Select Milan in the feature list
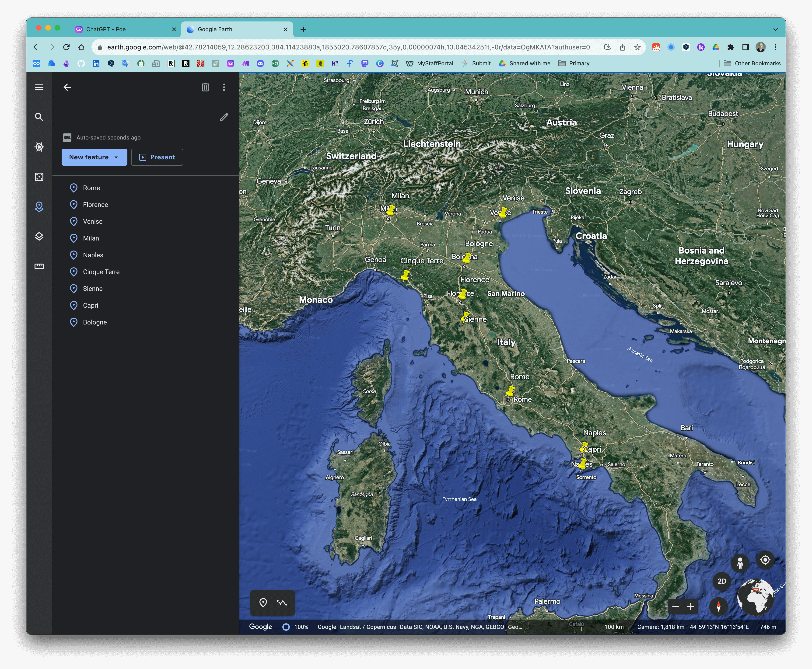Image resolution: width=812 pixels, height=669 pixels. (145, 238)
